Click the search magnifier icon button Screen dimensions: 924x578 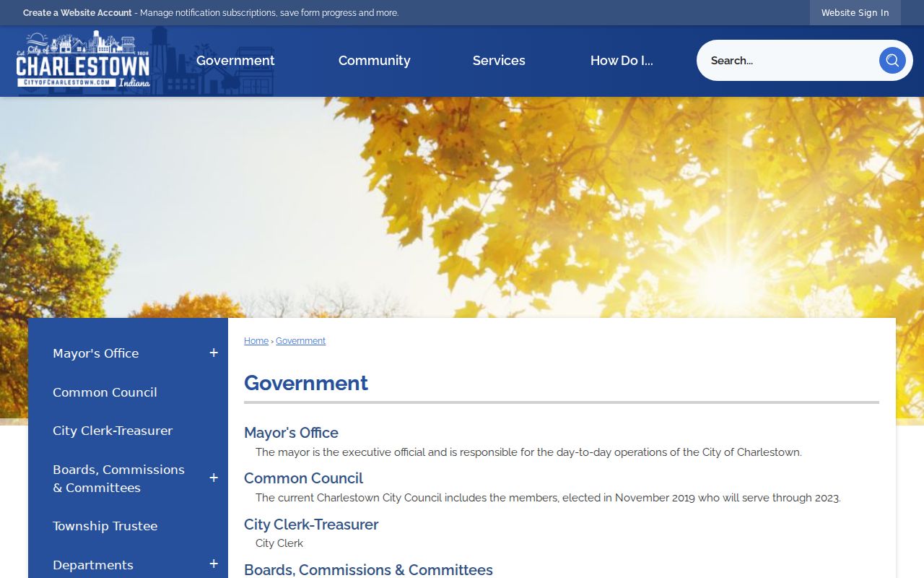click(x=892, y=61)
